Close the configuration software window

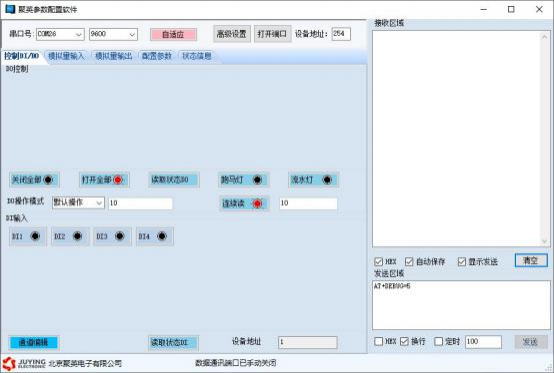539,10
